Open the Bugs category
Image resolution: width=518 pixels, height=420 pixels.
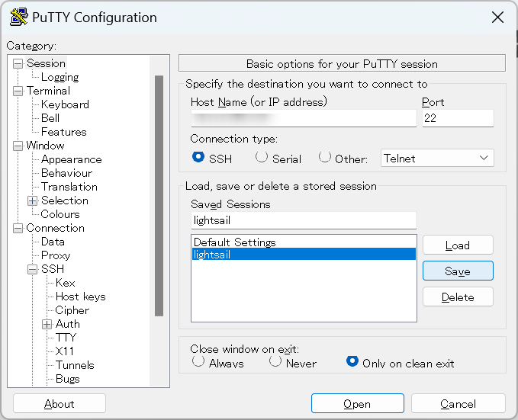tap(67, 379)
